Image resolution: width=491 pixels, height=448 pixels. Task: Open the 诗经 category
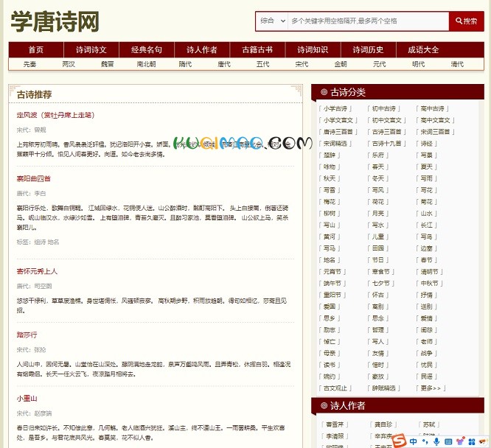pyautogui.click(x=426, y=144)
